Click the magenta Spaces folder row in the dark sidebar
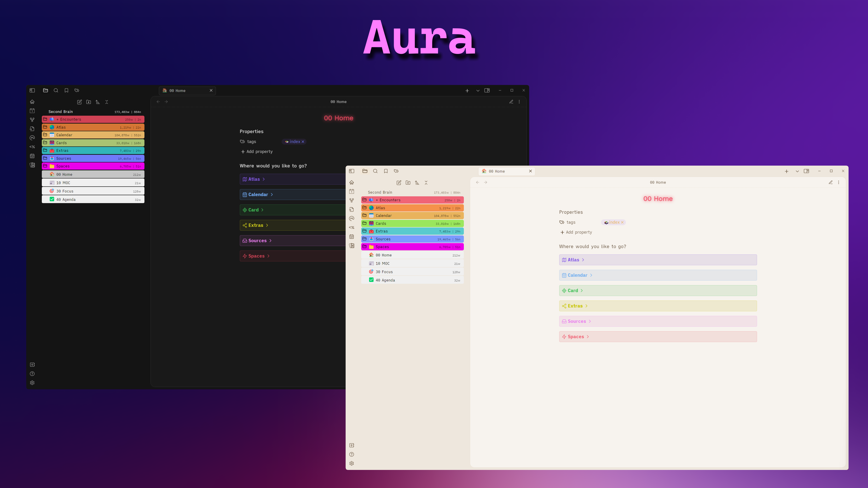This screenshot has height=488, width=868. point(63,166)
